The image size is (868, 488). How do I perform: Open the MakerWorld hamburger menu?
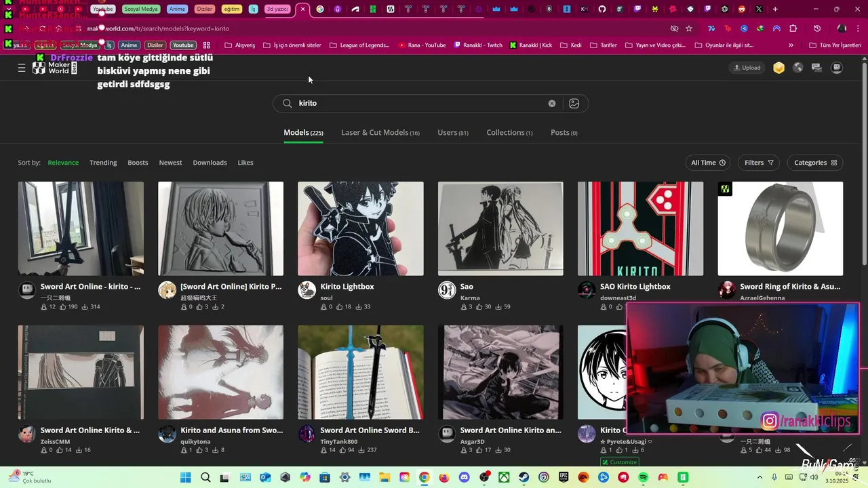pyautogui.click(x=22, y=68)
